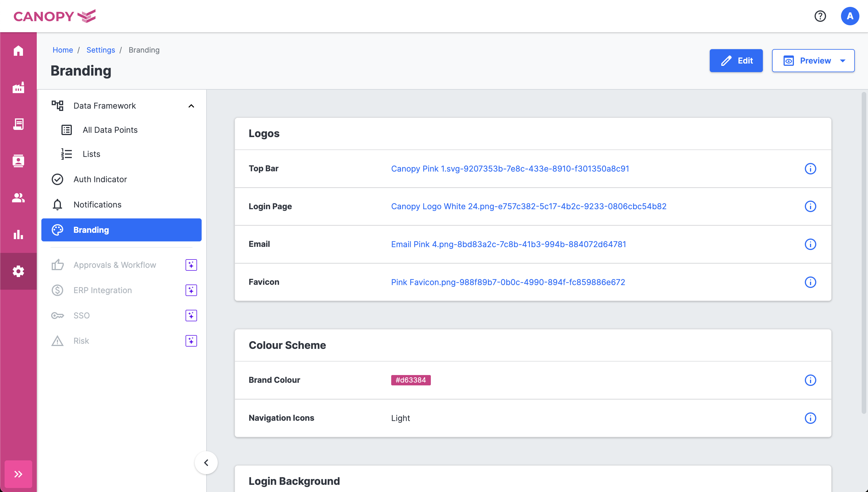Expand the left navigation with double arrows
868x492 pixels.
pyautogui.click(x=18, y=474)
